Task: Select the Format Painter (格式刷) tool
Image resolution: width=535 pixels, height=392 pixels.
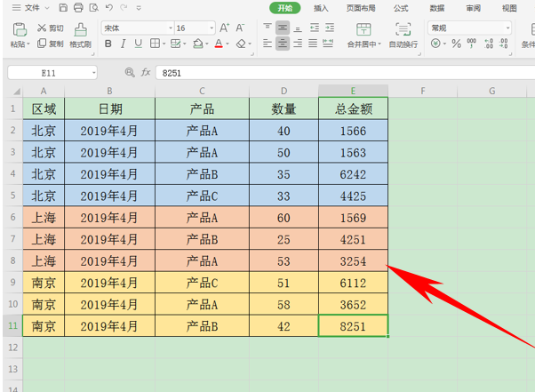Action: pyautogui.click(x=81, y=36)
